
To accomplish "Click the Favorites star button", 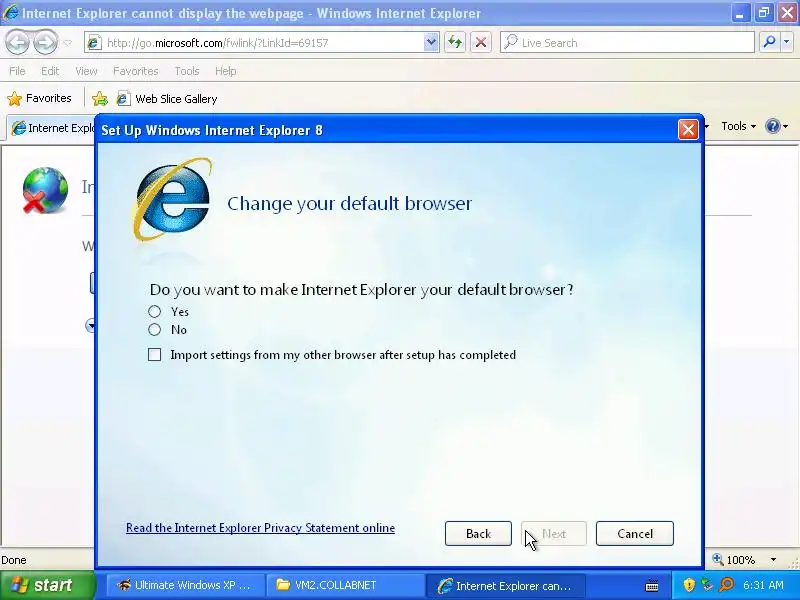I will click(39, 98).
